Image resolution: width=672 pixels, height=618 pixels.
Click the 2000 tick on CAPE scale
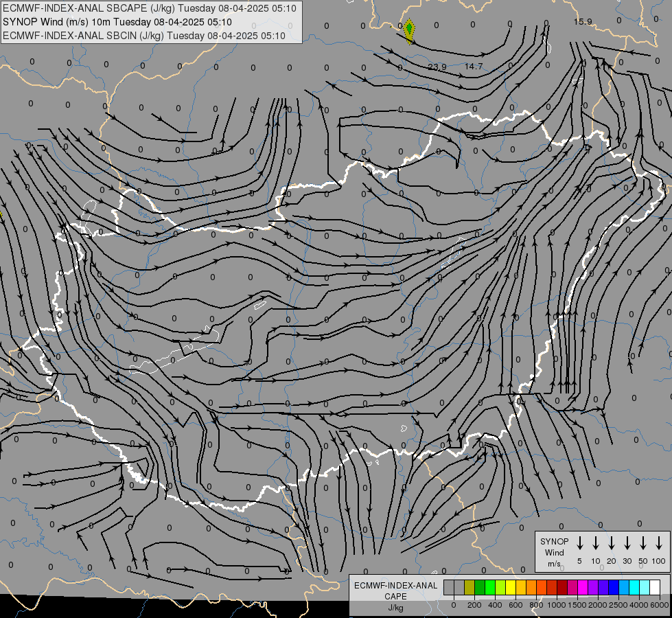point(598,605)
